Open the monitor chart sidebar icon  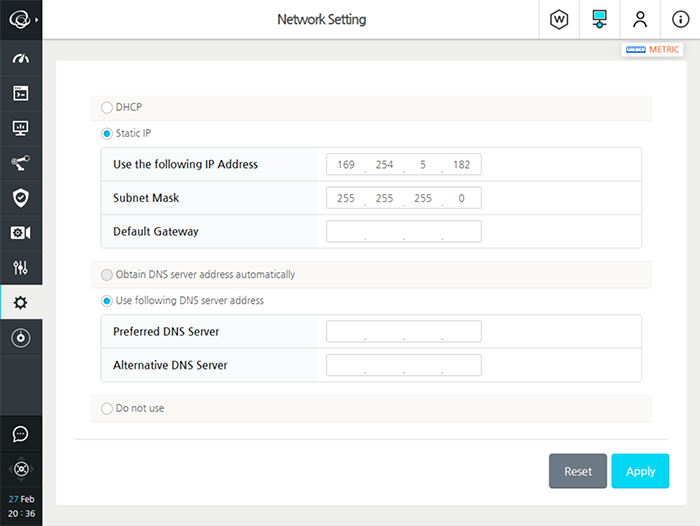(21, 128)
